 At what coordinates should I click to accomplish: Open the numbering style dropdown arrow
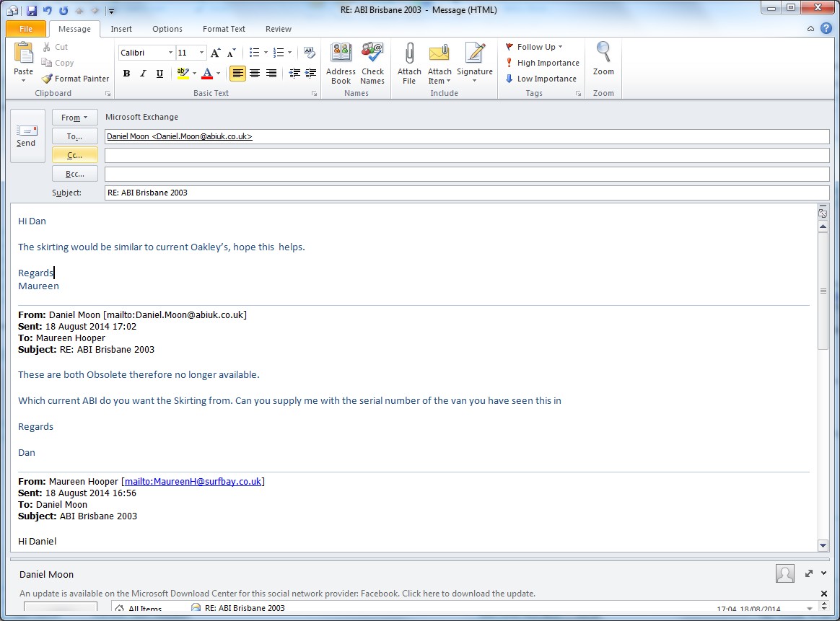point(290,53)
